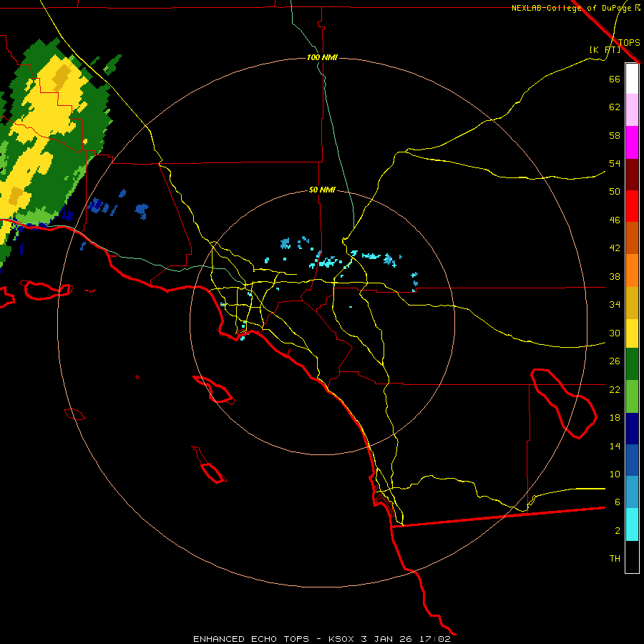Click the 18 legend value
Screen dimensions: 644x644
coord(615,418)
